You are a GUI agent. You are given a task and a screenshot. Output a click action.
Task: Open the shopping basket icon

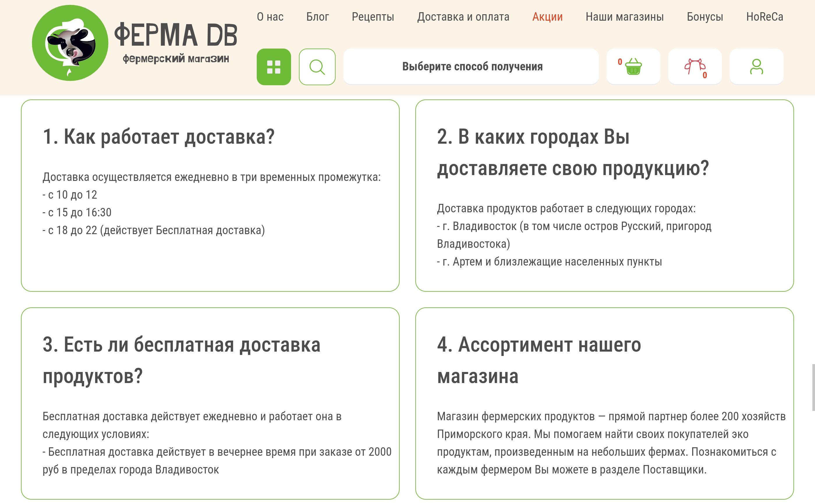tap(633, 66)
